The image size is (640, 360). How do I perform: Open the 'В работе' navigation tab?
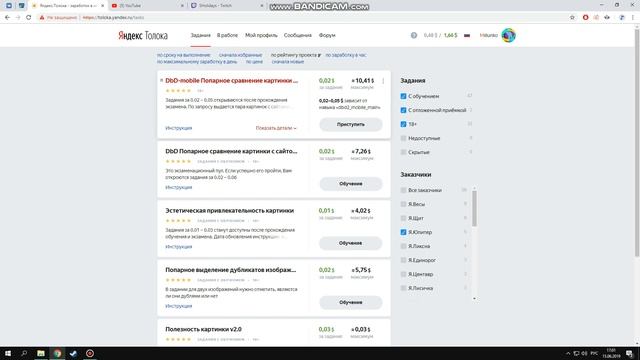[227, 36]
